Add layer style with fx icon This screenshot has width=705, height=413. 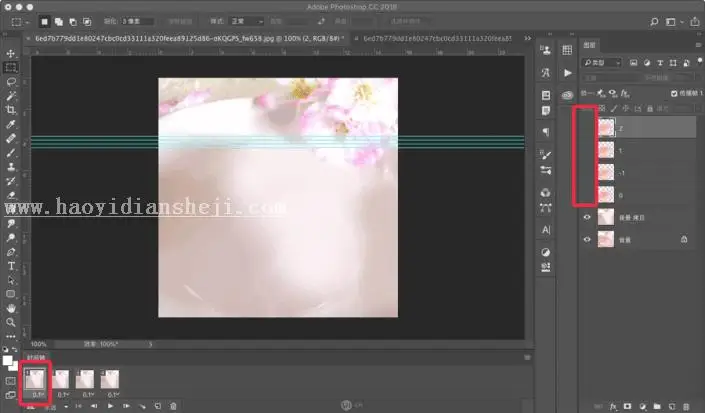613,406
